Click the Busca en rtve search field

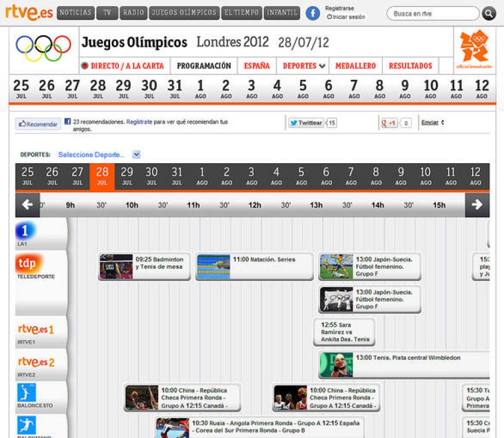(432, 14)
